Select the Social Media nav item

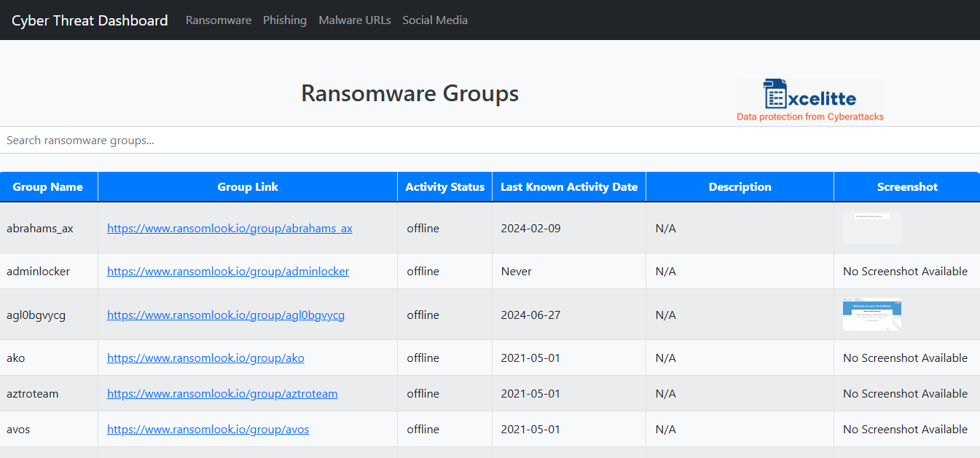click(x=435, y=20)
